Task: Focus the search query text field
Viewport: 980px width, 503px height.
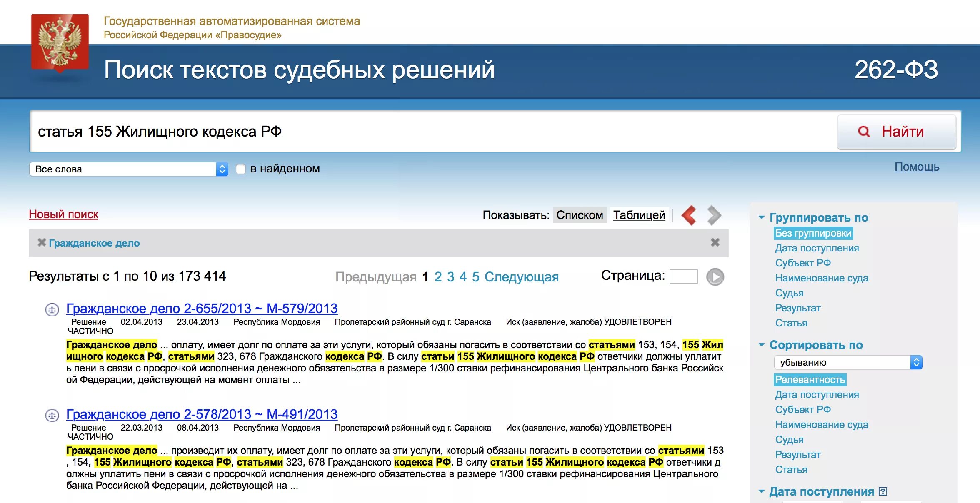Action: pos(433,132)
